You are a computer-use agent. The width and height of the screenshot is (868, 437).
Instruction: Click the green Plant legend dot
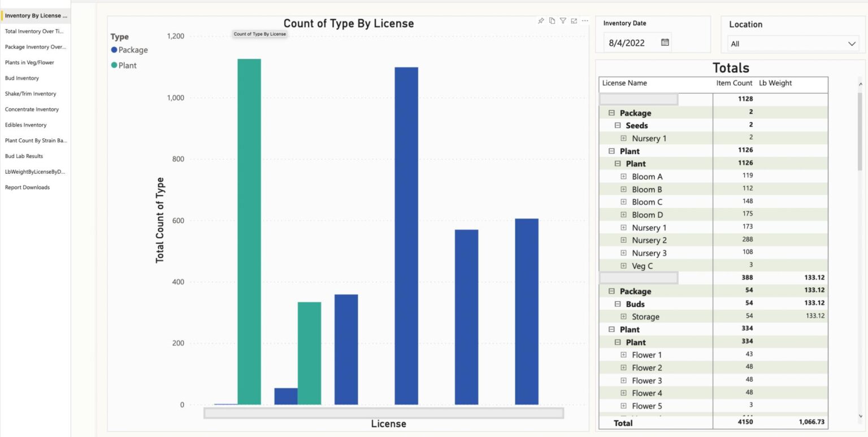(114, 65)
